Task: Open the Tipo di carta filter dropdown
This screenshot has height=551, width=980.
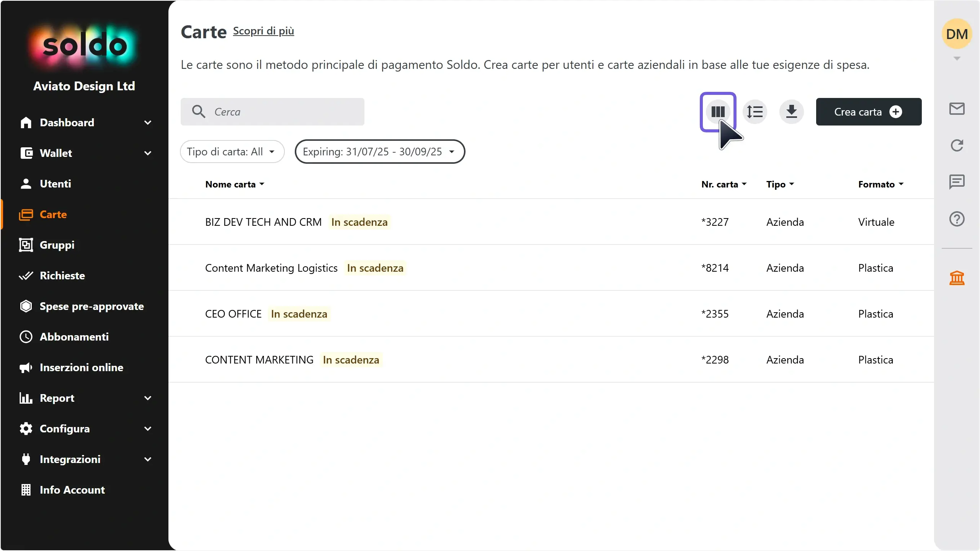Action: tap(232, 152)
